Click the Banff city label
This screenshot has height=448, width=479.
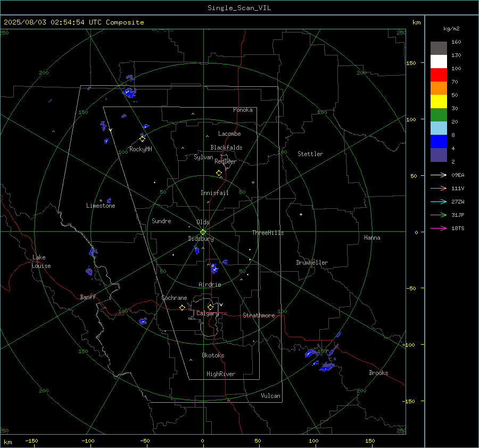tap(88, 297)
